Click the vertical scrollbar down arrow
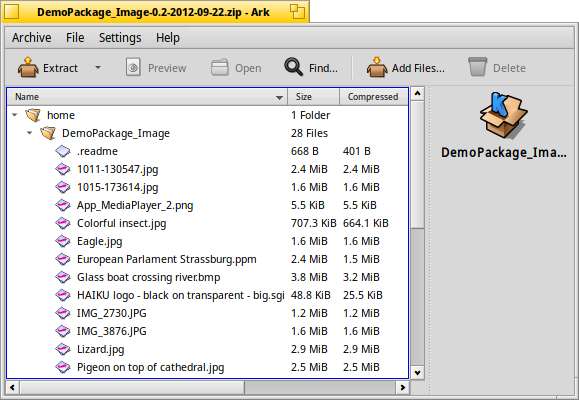Image resolution: width=579 pixels, height=400 pixels. pyautogui.click(x=417, y=373)
